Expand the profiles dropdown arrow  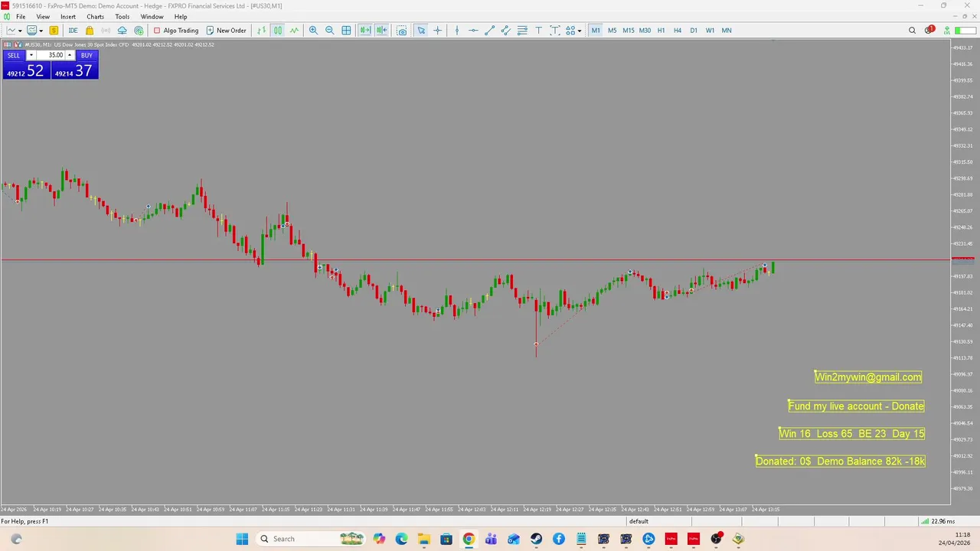[x=41, y=31]
